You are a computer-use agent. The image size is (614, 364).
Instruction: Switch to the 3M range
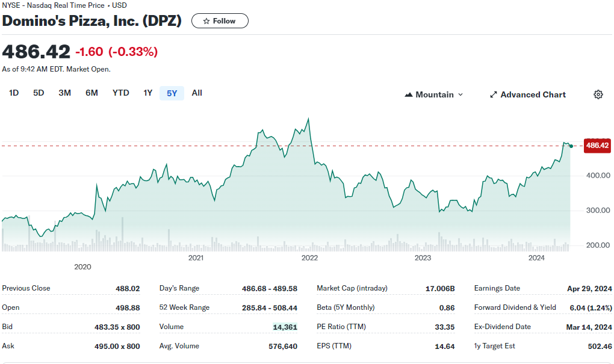point(64,93)
